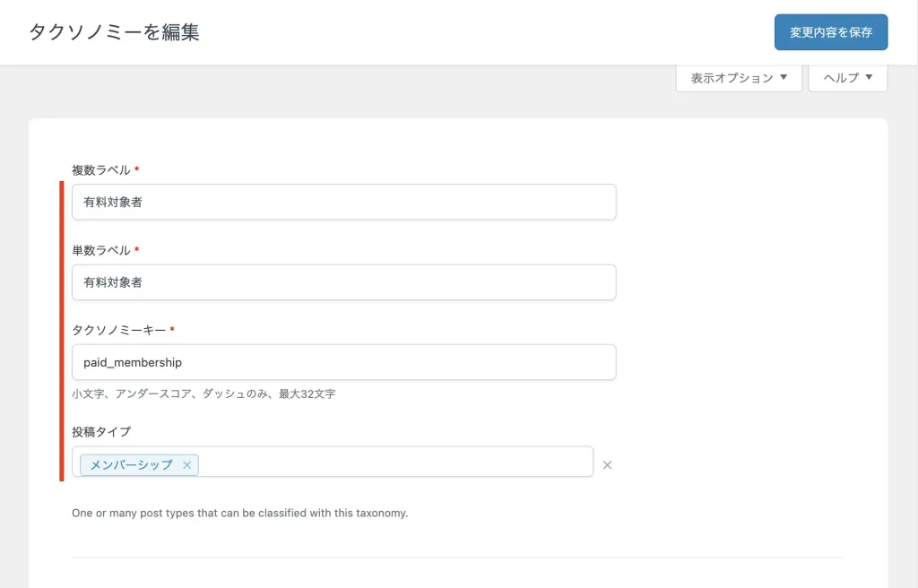This screenshot has height=588, width=918.
Task: Click the 投稿タイプ field label
Action: 100,432
